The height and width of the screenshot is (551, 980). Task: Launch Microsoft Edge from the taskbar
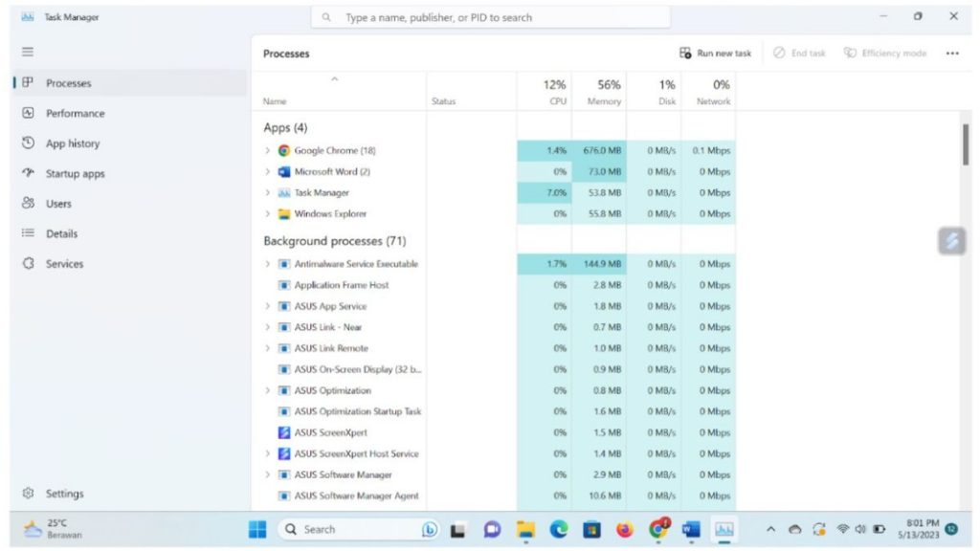559,530
